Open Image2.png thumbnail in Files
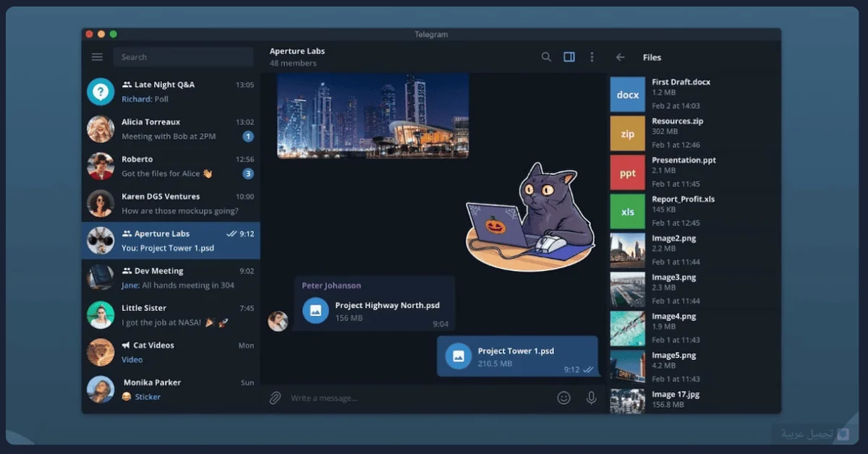Image resolution: width=868 pixels, height=454 pixels. click(627, 251)
